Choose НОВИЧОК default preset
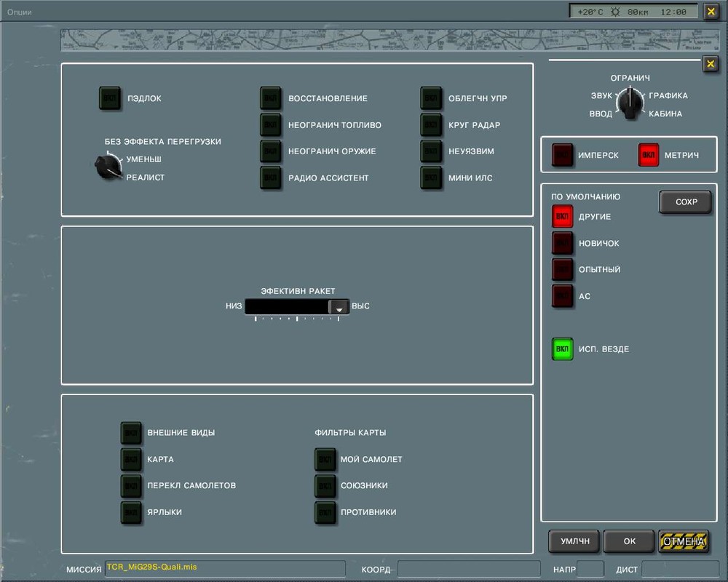This screenshot has height=582, width=728. tap(562, 243)
